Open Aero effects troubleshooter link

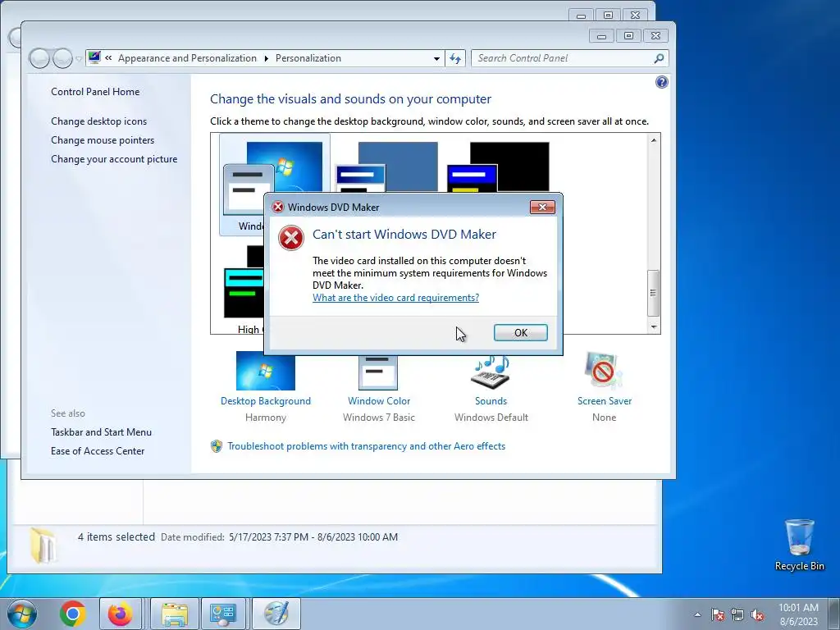tap(367, 446)
